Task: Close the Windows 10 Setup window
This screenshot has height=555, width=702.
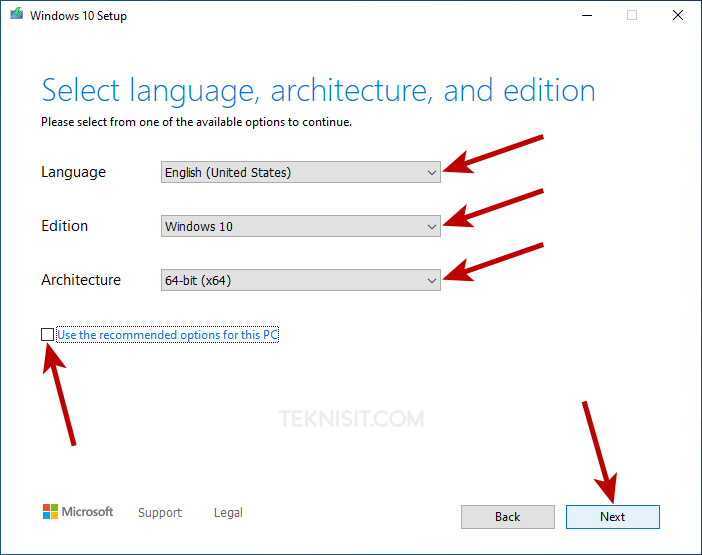Action: (677, 15)
